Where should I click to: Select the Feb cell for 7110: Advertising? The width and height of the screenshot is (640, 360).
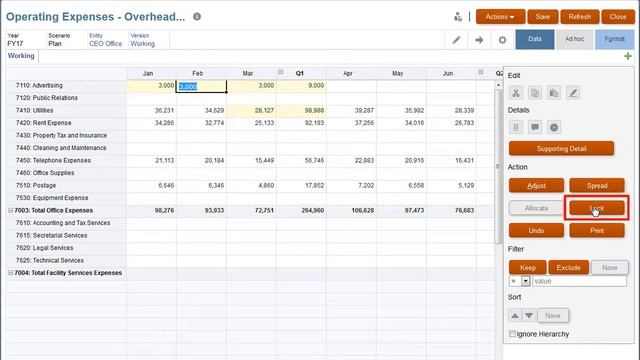[201, 86]
